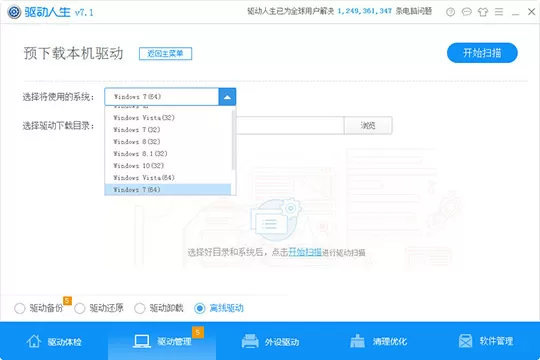
Task: Select the 离线驱动 radio button
Action: click(x=200, y=308)
